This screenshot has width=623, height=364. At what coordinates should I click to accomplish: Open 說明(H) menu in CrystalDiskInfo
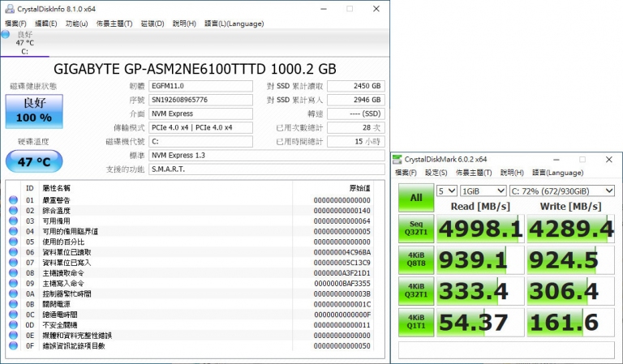click(x=184, y=24)
